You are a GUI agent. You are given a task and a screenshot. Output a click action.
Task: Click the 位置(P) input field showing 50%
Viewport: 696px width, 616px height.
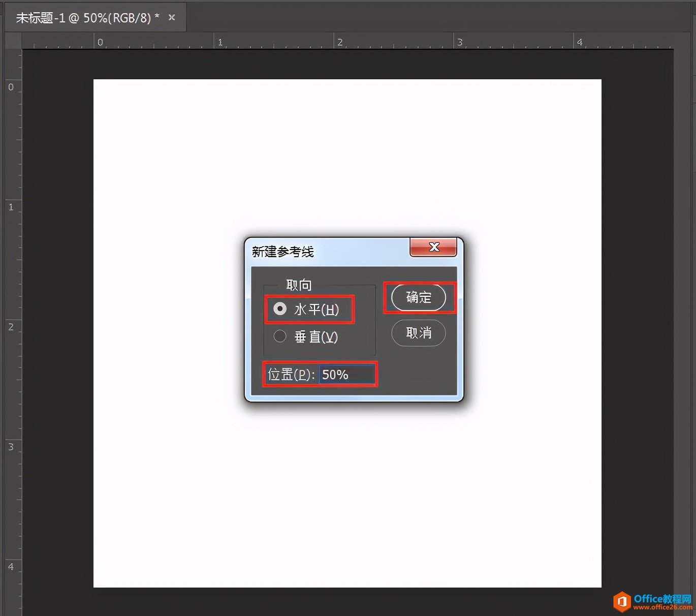(x=347, y=375)
